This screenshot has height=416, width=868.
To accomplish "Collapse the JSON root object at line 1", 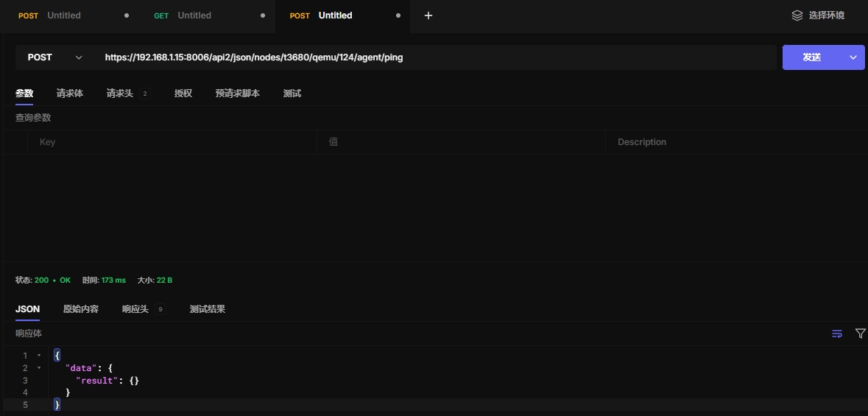I will tap(39, 356).
